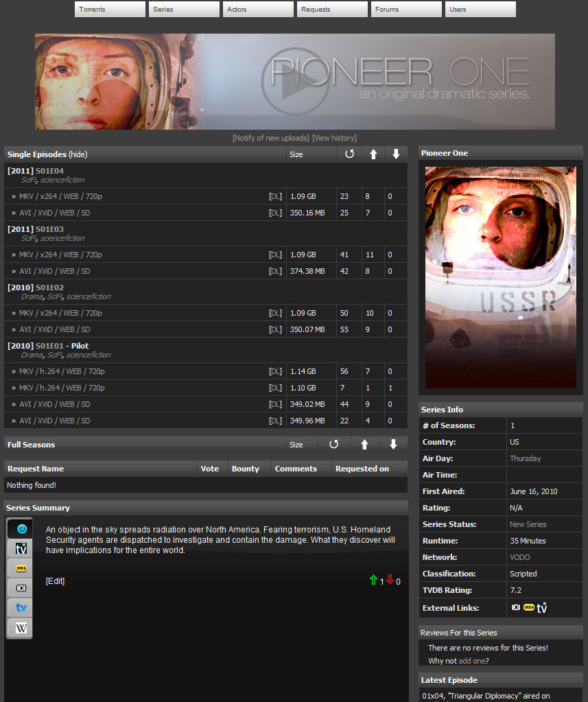Edit the series summary
588x702 pixels.
[x=55, y=581]
